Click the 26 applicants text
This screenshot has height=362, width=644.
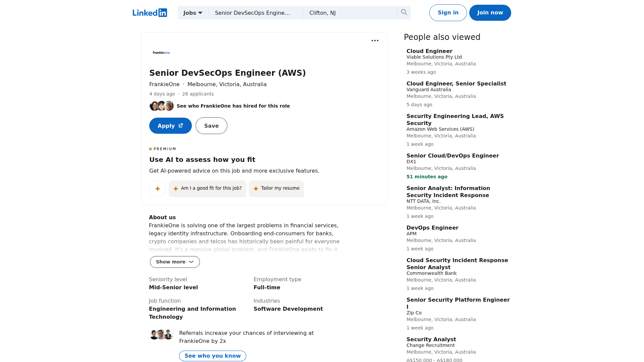pyautogui.click(x=198, y=94)
